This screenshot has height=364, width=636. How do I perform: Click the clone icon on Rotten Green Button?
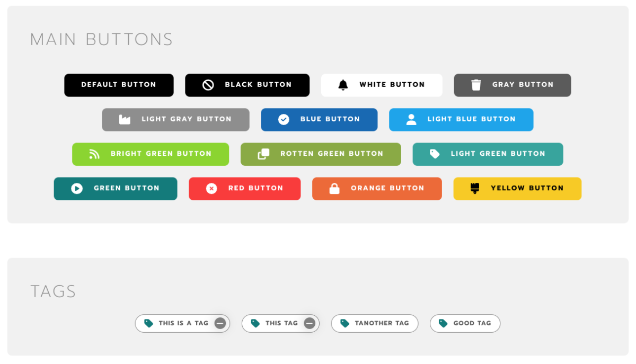(x=263, y=154)
